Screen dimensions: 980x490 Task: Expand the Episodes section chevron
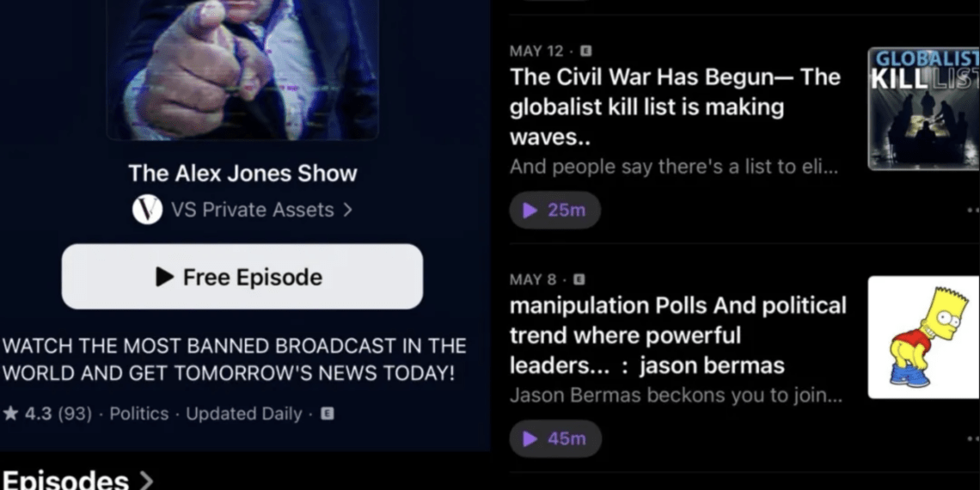[146, 481]
